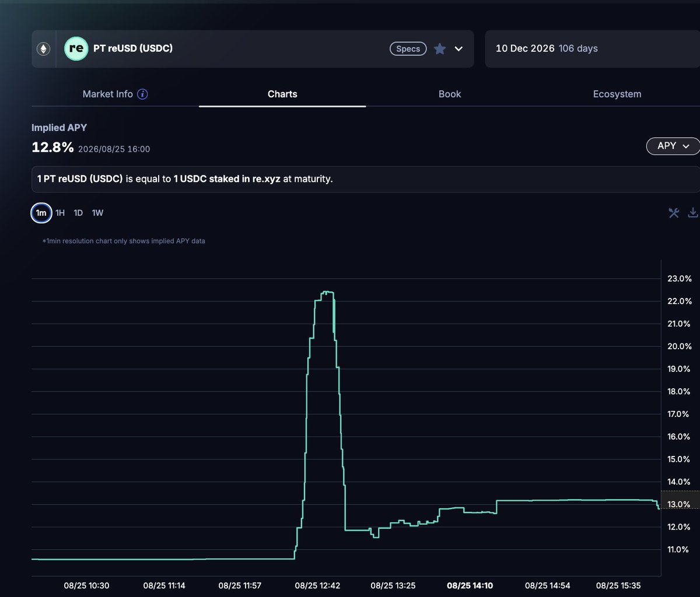Click the '1 USDC staked in re.xyz' text
700x597 pixels.
227,179
